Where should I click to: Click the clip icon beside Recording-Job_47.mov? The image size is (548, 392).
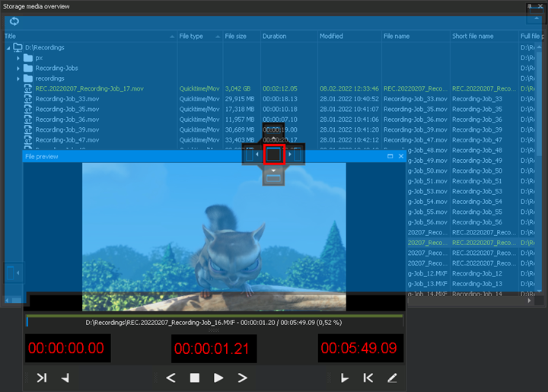pyautogui.click(x=28, y=140)
